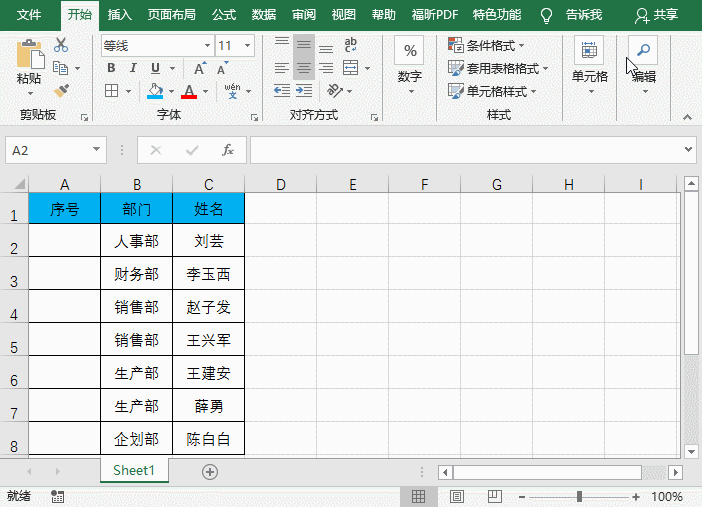Click the Cut scissors icon
The width and height of the screenshot is (702, 507).
(x=61, y=45)
